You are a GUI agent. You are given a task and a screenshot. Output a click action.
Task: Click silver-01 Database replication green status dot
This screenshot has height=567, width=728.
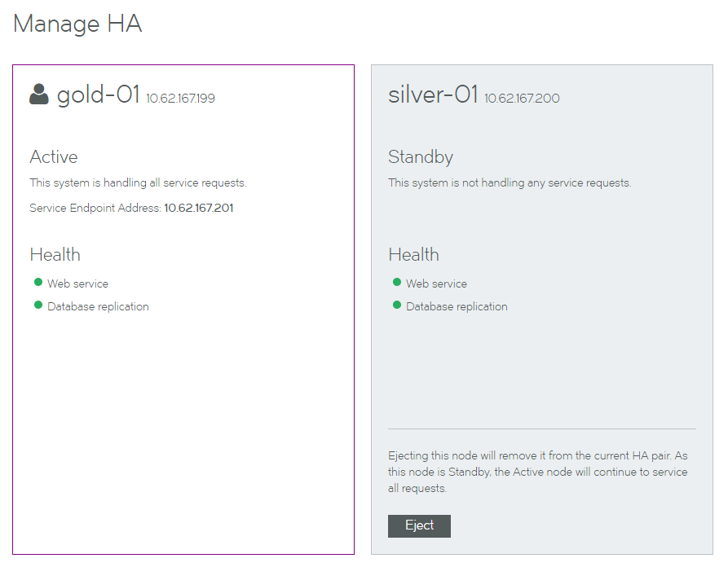(397, 305)
